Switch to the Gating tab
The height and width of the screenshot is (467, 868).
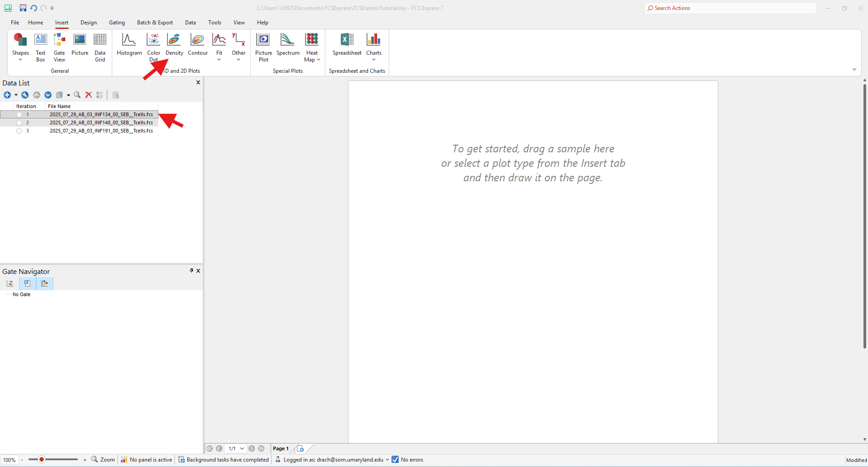tap(117, 23)
